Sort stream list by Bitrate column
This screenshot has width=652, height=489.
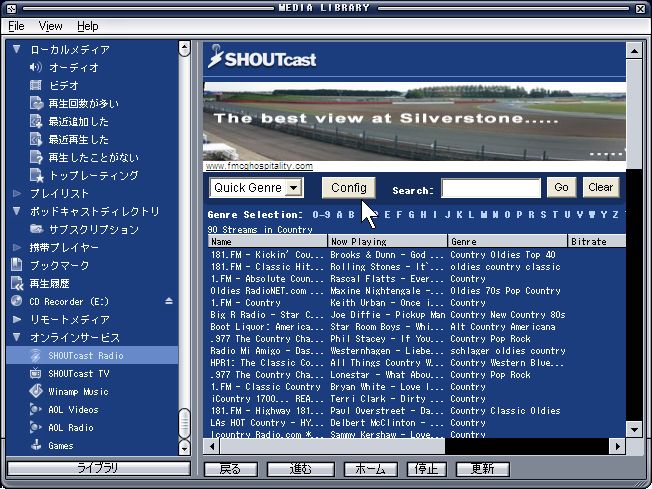595,241
